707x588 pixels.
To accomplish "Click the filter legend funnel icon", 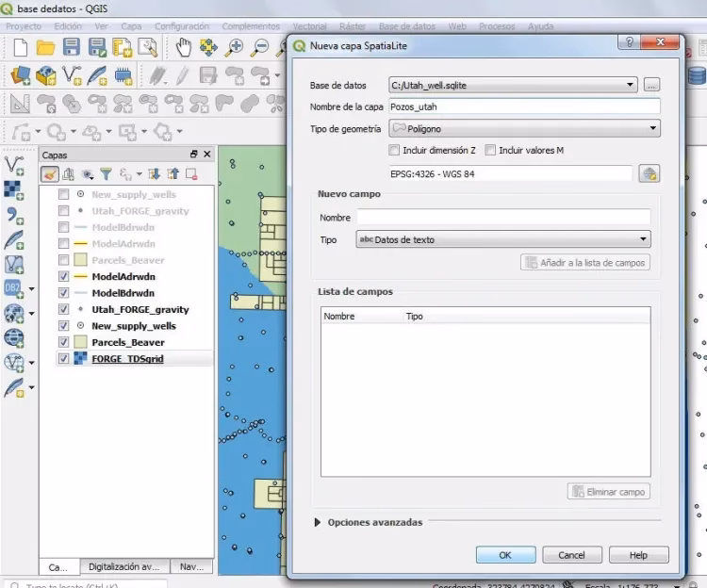I will point(106,174).
